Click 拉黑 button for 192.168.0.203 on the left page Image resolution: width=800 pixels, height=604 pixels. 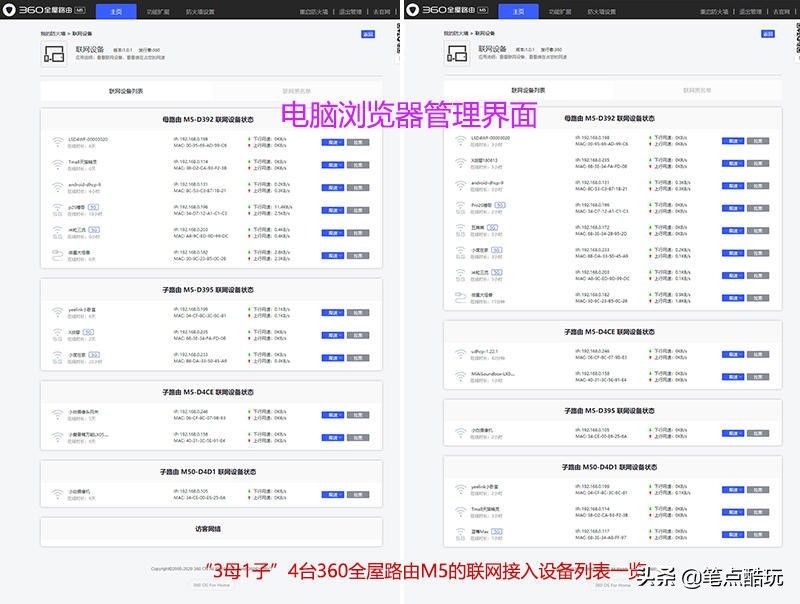point(358,231)
